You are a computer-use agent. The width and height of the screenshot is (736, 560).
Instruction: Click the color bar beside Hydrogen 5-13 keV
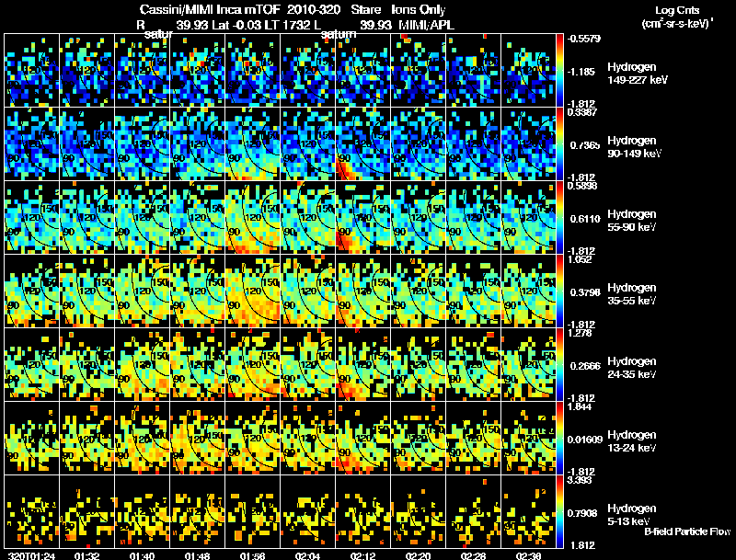[x=559, y=511]
